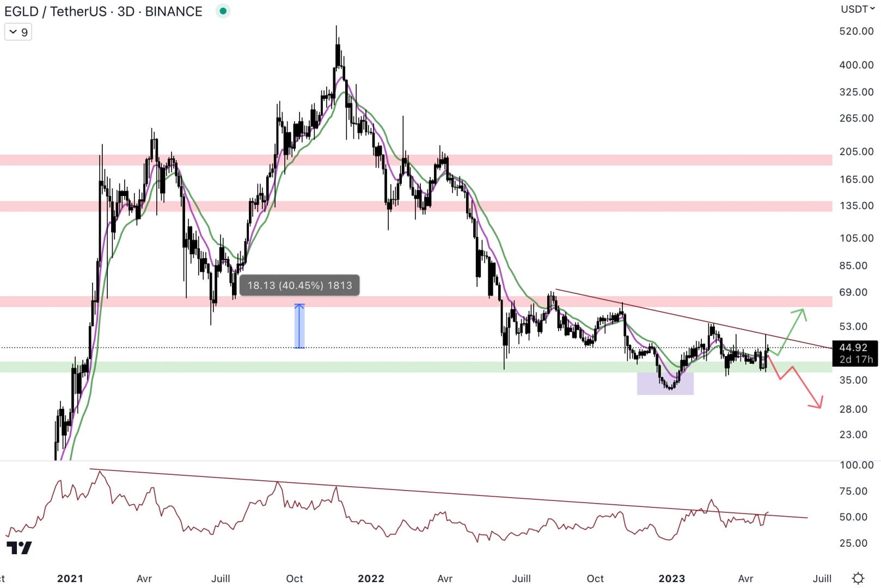Image resolution: width=881 pixels, height=588 pixels.
Task: Click the time axis near the 2023 label
Action: click(671, 579)
